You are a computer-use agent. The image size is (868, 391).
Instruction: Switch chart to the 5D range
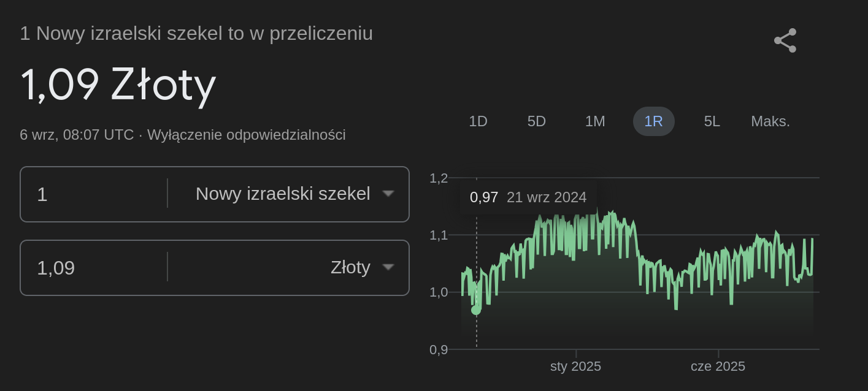tap(537, 121)
